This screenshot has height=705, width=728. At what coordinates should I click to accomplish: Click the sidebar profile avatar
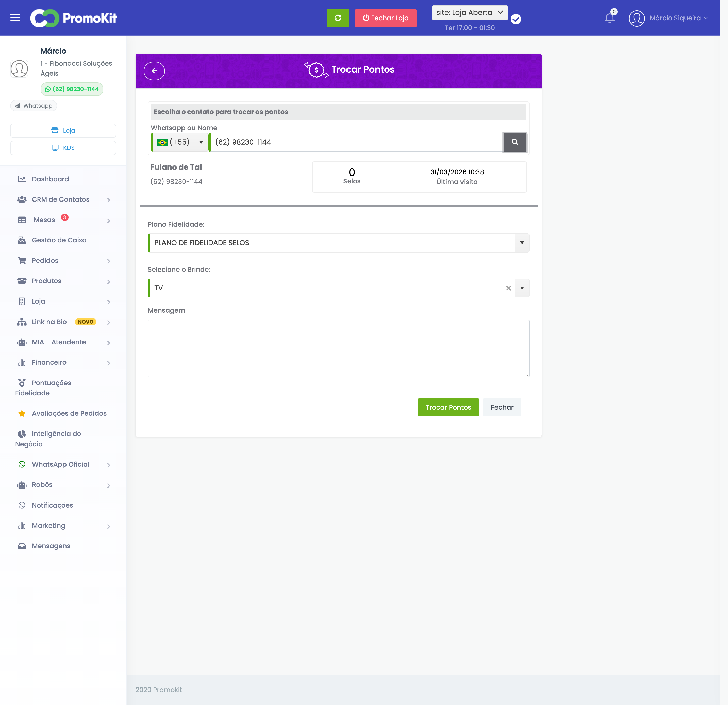pos(19,69)
